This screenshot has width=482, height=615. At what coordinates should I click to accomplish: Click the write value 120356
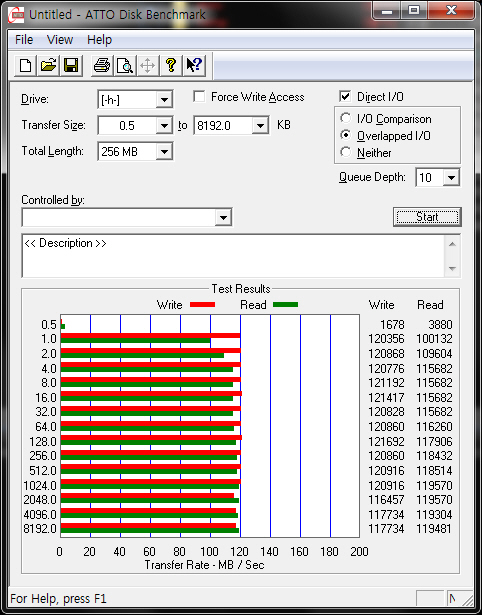tap(386, 338)
